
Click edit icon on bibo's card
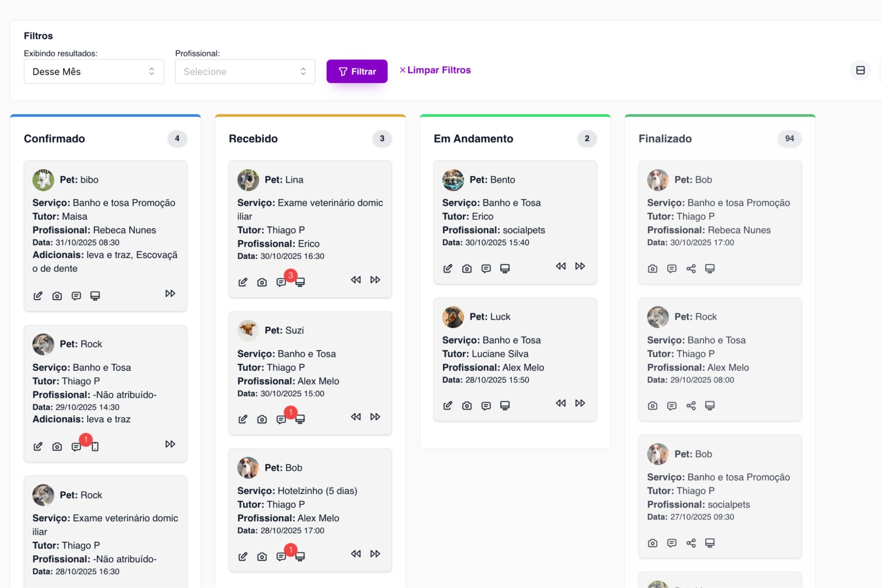[38, 296]
